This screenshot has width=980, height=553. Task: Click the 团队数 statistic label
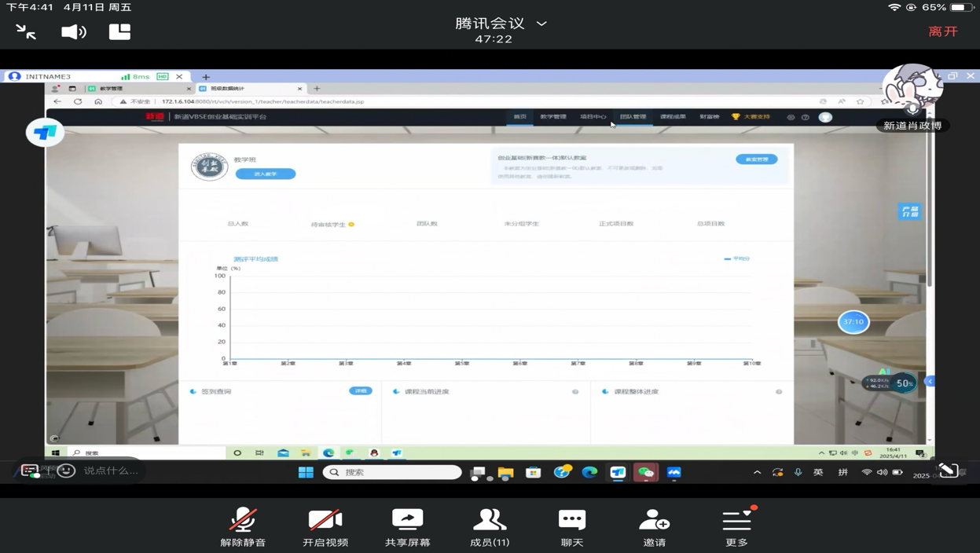coord(427,224)
